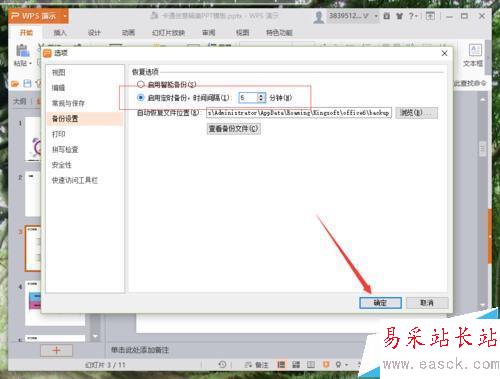Select 启用智能备份 radio button

(x=141, y=84)
